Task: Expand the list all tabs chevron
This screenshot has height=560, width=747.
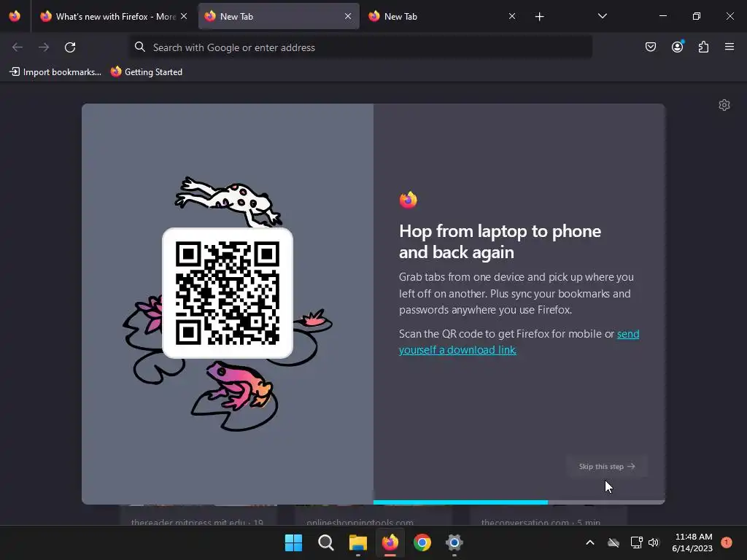Action: click(x=602, y=16)
